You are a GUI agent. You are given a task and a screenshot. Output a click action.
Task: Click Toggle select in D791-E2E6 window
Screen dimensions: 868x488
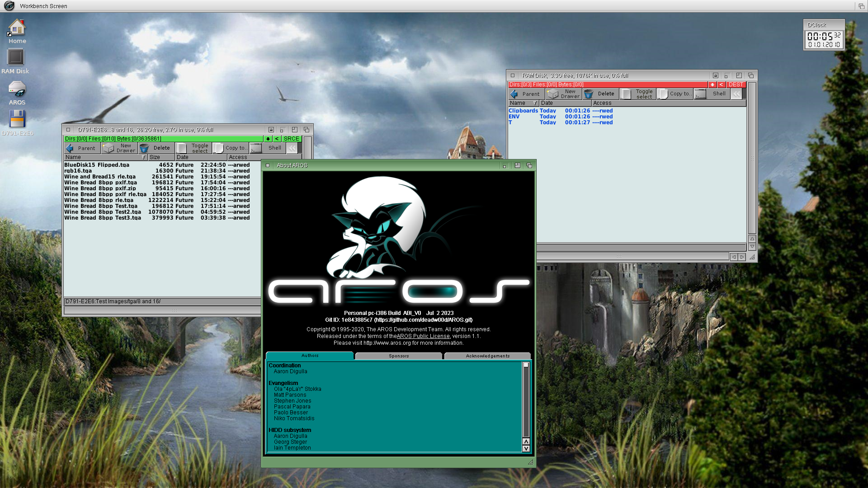(x=193, y=148)
